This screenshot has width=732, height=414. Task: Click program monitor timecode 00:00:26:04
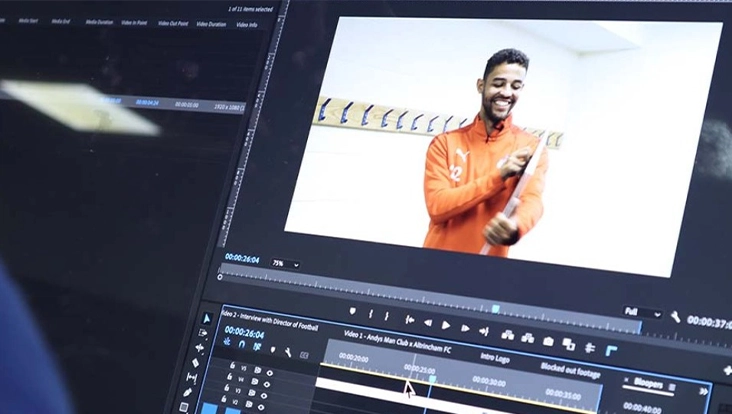(x=242, y=258)
